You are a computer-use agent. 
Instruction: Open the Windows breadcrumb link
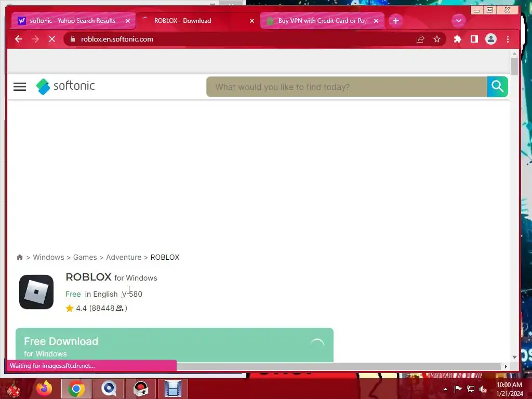click(x=48, y=257)
